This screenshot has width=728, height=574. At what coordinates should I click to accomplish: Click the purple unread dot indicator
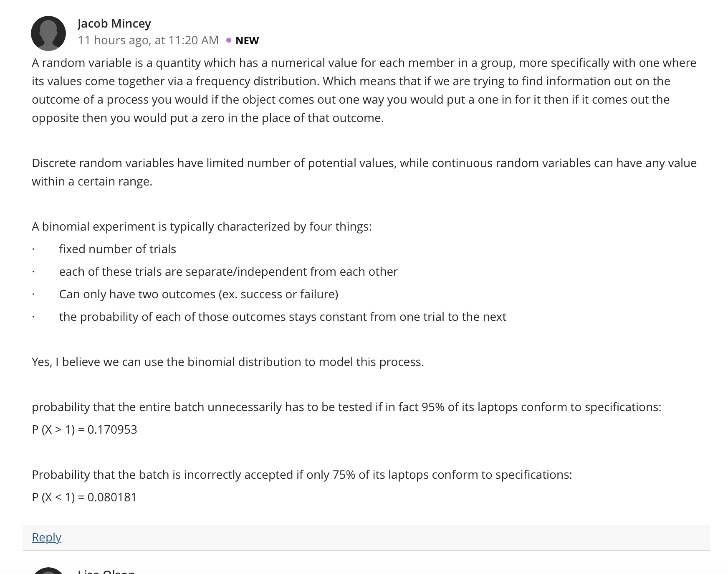(229, 40)
